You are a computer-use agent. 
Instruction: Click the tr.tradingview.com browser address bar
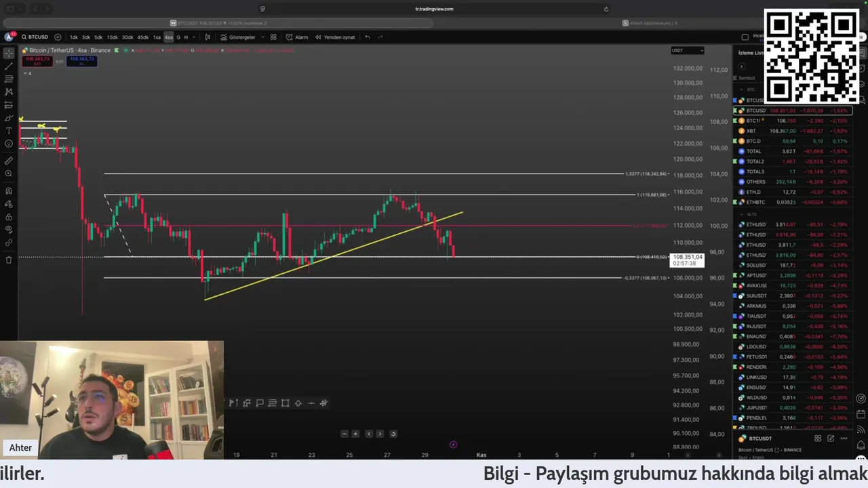pos(434,9)
